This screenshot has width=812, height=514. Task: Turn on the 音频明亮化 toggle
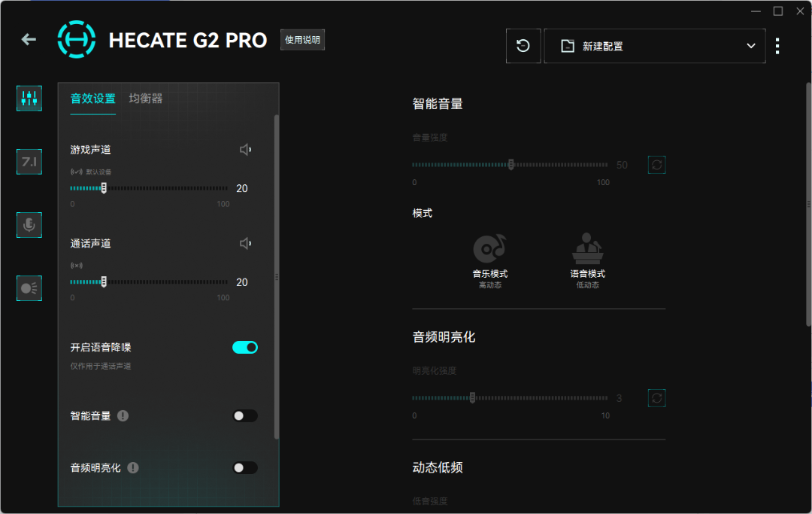(245, 467)
